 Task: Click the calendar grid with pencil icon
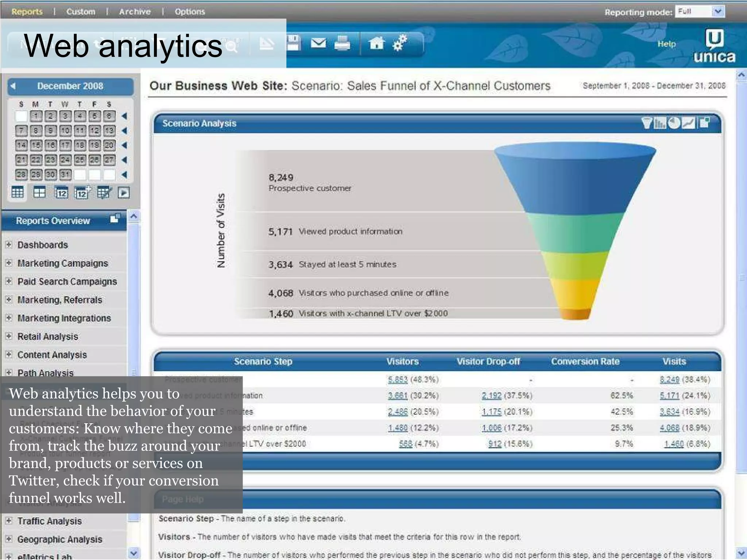tap(104, 192)
